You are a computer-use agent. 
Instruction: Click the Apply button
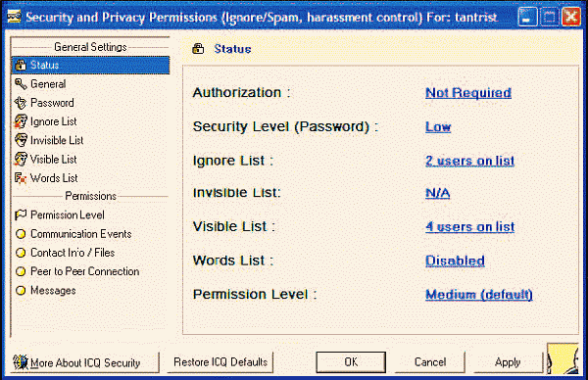click(508, 362)
